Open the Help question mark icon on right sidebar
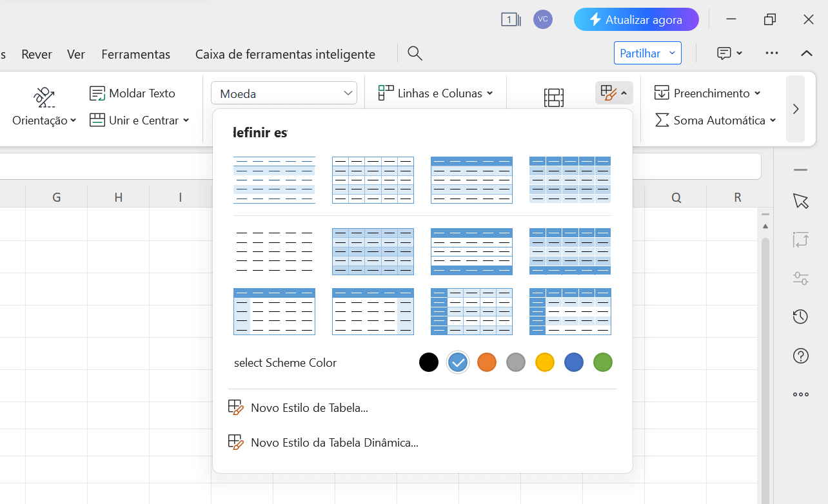Screen dimensions: 828x504 pyautogui.click(x=800, y=355)
